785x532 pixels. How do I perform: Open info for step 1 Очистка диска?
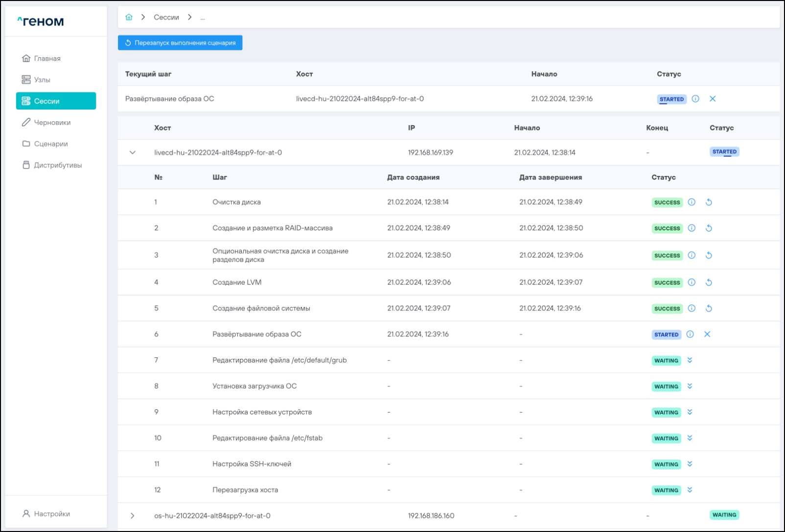(x=692, y=202)
